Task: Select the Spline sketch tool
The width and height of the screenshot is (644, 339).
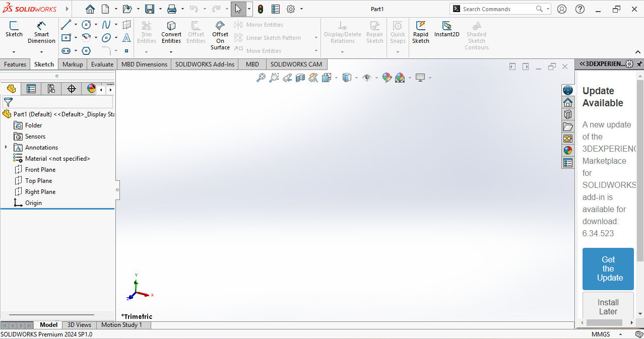Action: pyautogui.click(x=106, y=24)
